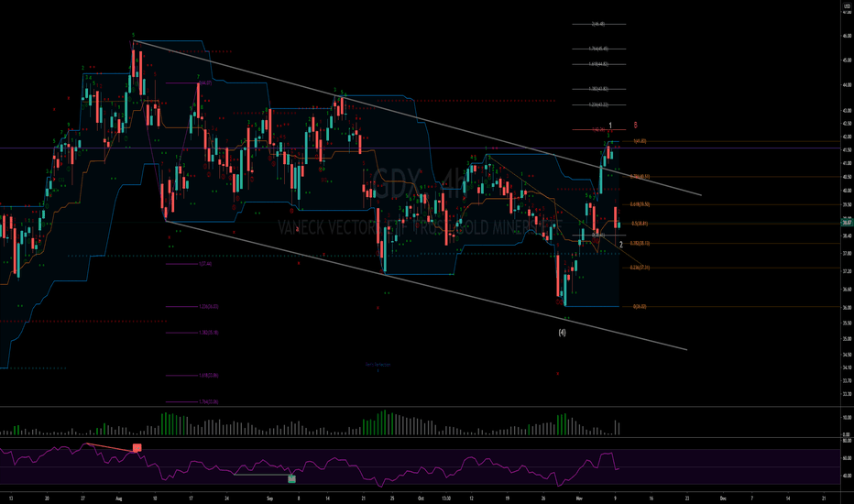The width and height of the screenshot is (854, 504).
Task: Click the orange 0.236(37.31) retracement label
Action: [x=640, y=268]
